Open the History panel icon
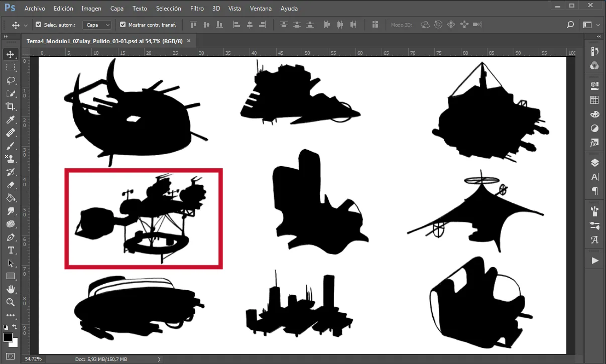The image size is (606, 364). point(595,51)
